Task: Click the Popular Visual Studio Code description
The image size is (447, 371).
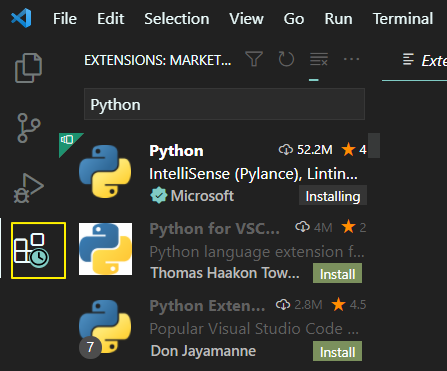Action: point(254,329)
